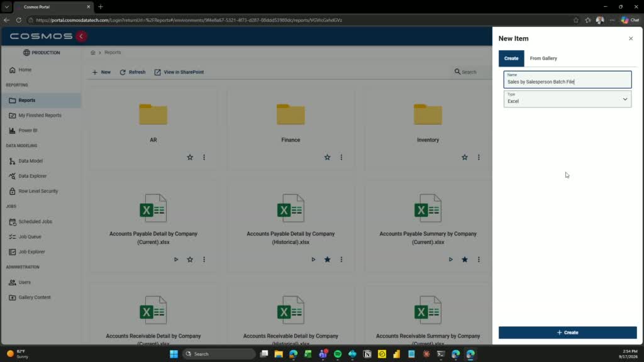Star the Inventory folder
644x362 pixels.
[465, 157]
